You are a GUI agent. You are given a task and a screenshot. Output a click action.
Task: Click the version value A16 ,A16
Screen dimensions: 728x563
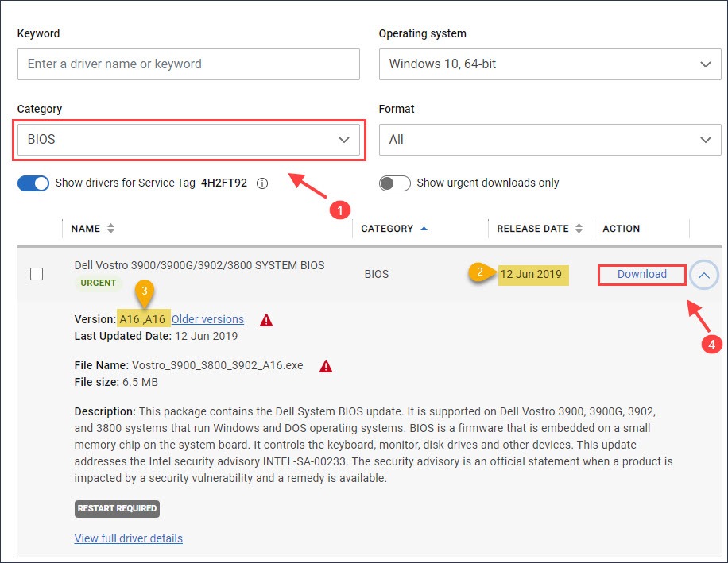pyautogui.click(x=142, y=319)
